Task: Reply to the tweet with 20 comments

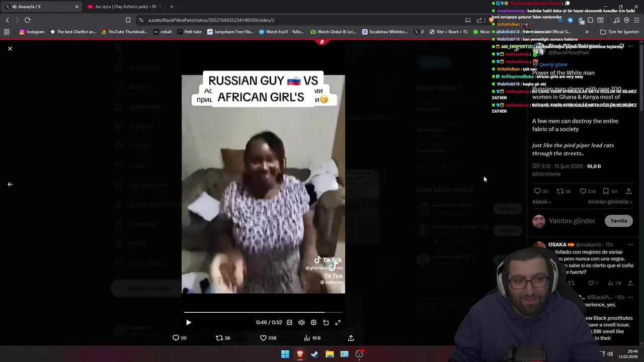Action: point(541,192)
